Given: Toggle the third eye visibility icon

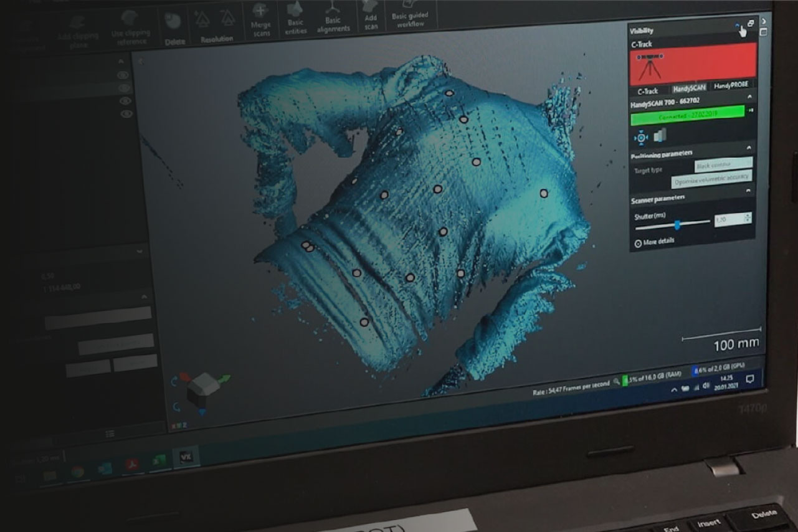Looking at the screenshot, I should [x=125, y=101].
